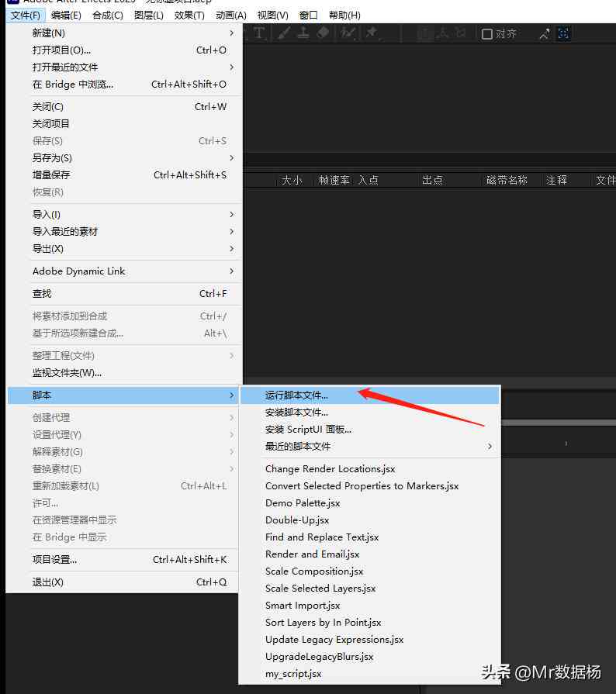The width and height of the screenshot is (616, 694).
Task: Select the Type (T) tool
Action: point(259,33)
